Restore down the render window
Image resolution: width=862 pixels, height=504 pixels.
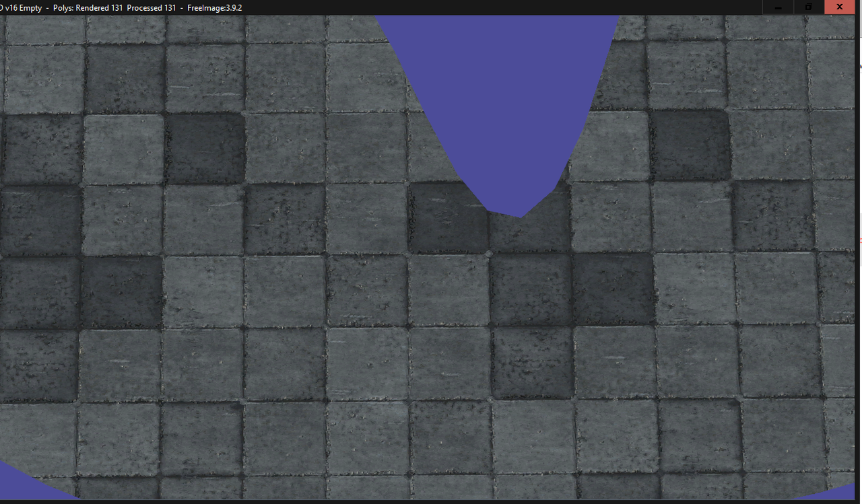click(x=808, y=7)
